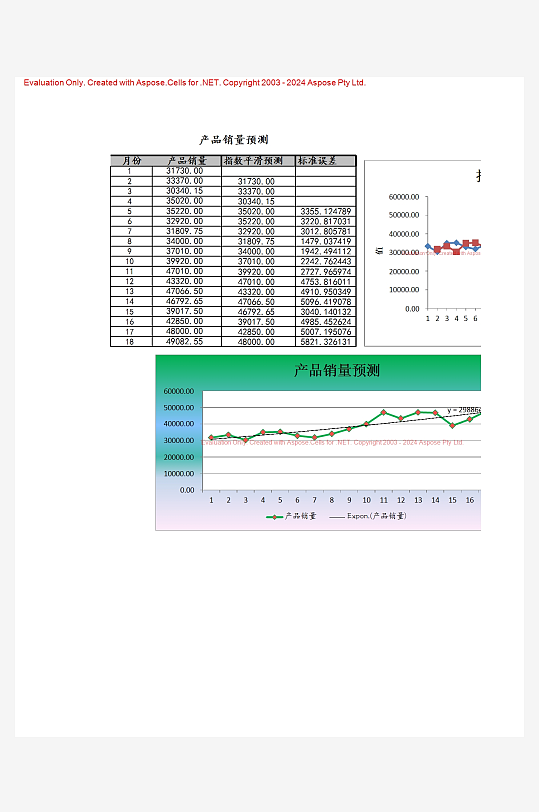
Task: Select the standard error cell 2727.965974
Action: (326, 271)
